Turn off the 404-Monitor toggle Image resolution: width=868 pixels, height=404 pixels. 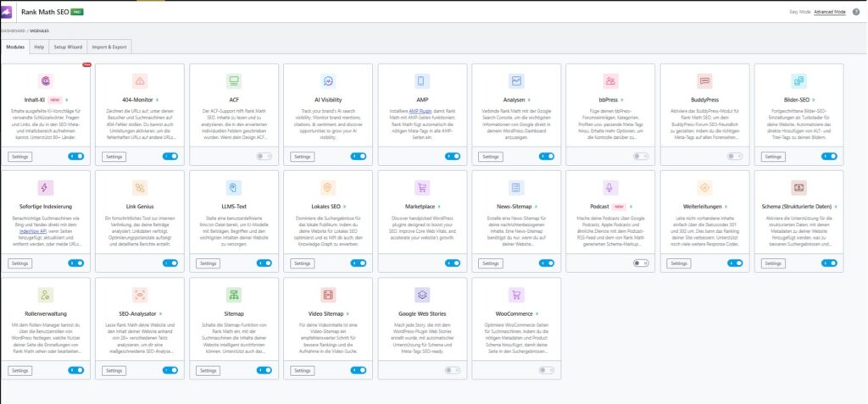[x=170, y=157]
